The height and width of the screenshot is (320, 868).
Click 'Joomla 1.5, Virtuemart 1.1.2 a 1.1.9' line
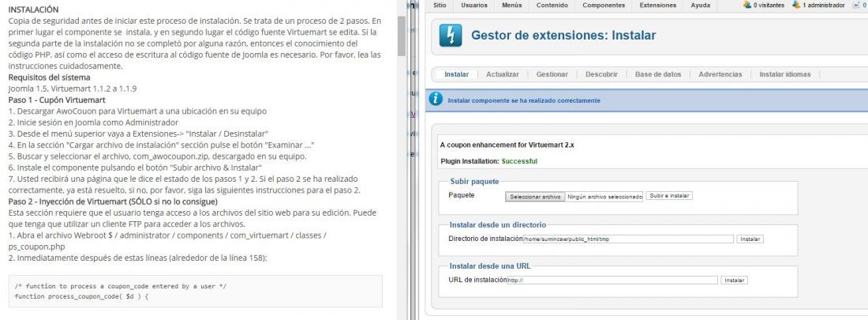tap(73, 88)
